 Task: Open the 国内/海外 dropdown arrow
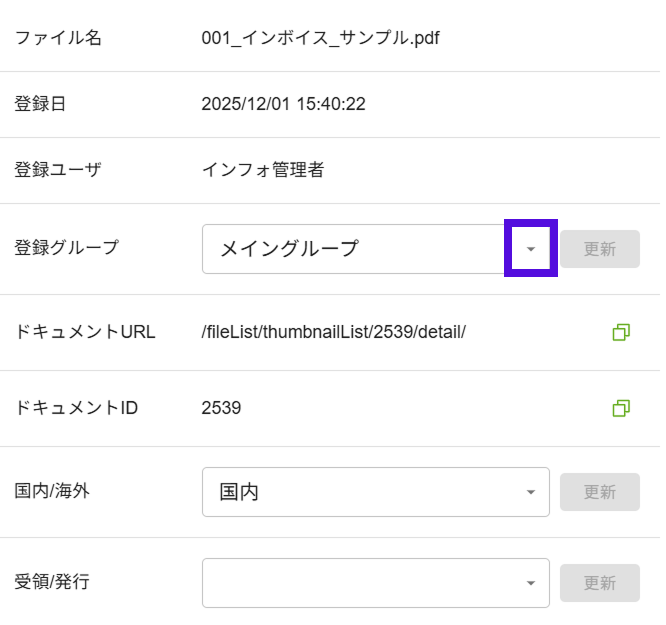point(531,492)
